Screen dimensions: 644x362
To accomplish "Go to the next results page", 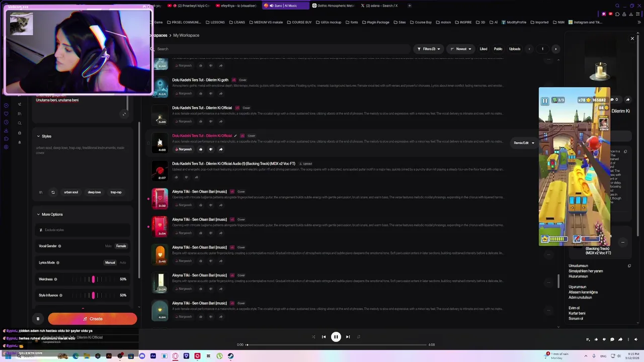I will coord(555,49).
